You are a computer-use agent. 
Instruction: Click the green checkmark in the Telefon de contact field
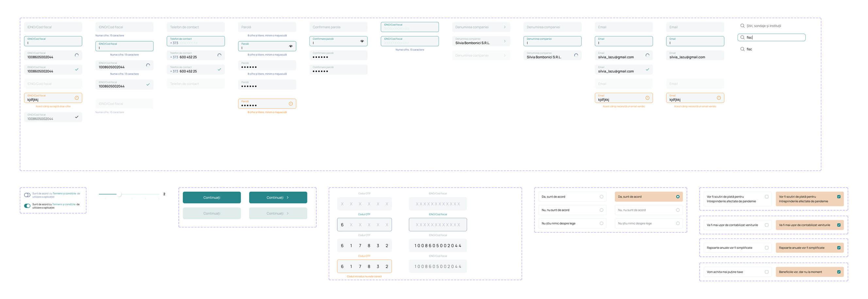[x=219, y=69]
